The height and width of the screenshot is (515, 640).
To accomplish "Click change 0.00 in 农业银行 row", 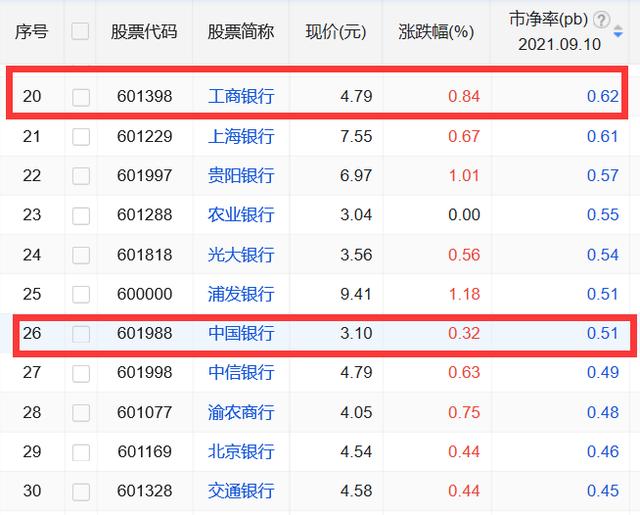I will click(464, 215).
